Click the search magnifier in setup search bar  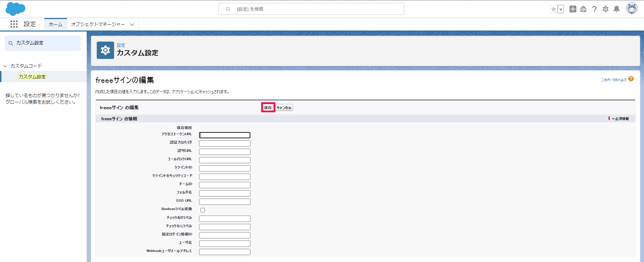pos(228,9)
